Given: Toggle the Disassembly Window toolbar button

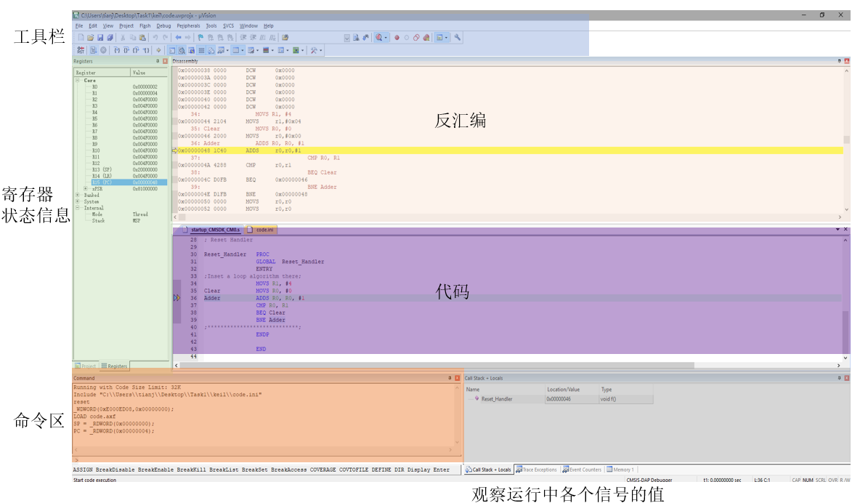Looking at the screenshot, I should pyautogui.click(x=182, y=50).
